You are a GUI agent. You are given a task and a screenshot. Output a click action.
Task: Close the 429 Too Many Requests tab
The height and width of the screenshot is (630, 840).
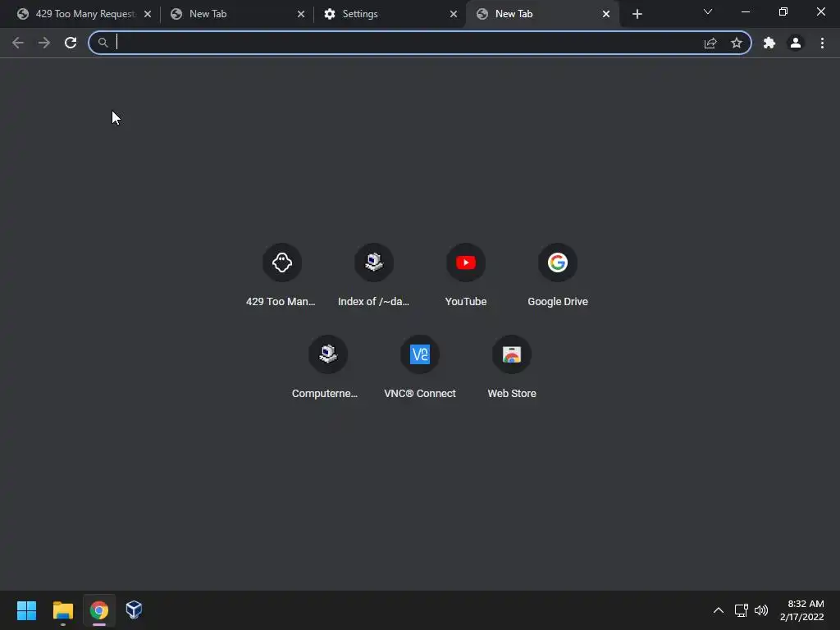pos(148,14)
